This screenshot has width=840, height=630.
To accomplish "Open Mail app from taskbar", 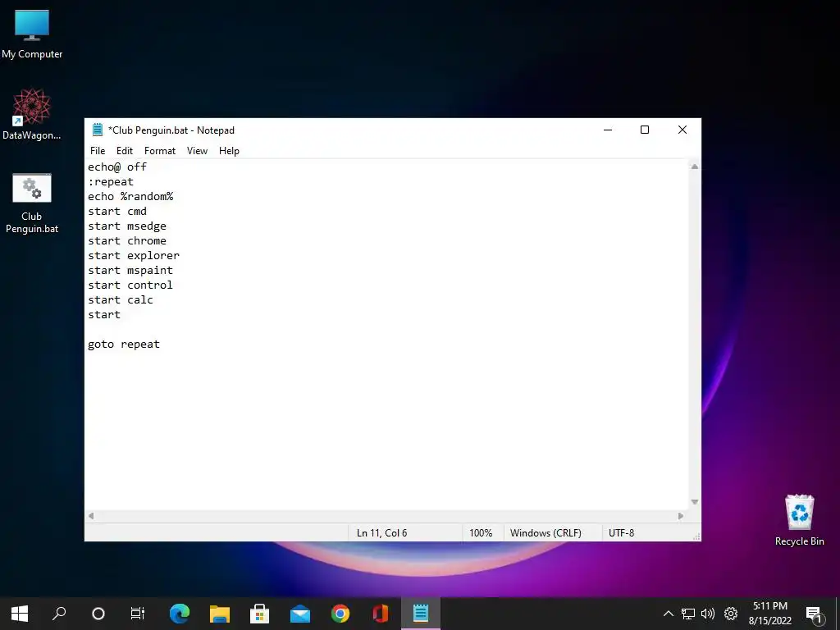I will 300,614.
